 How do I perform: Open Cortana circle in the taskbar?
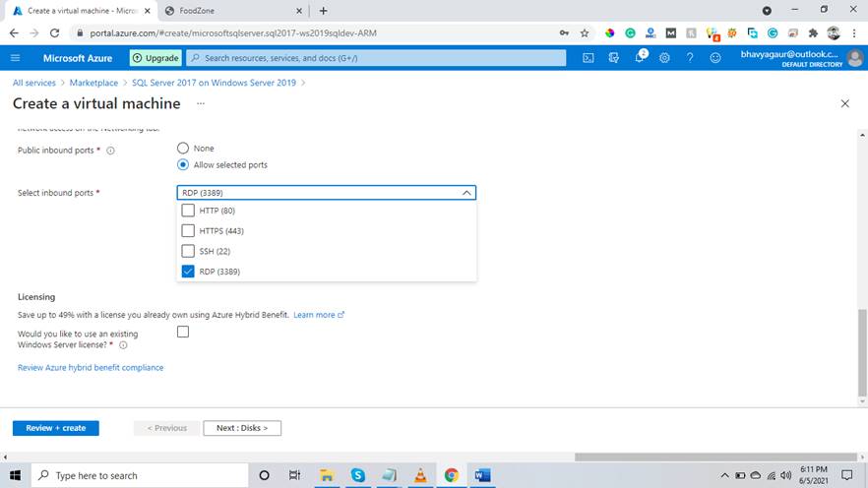click(264, 475)
